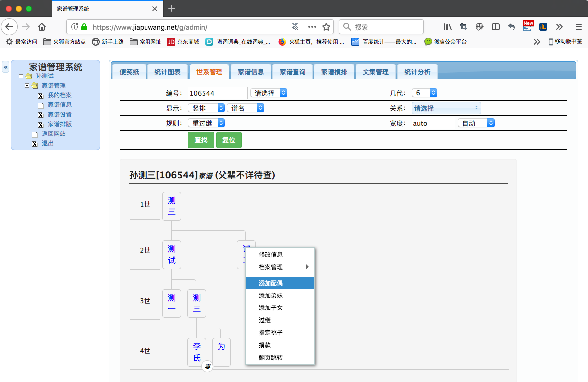Open the 百度统计 bookmark
The width and height of the screenshot is (588, 382).
pyautogui.click(x=384, y=42)
